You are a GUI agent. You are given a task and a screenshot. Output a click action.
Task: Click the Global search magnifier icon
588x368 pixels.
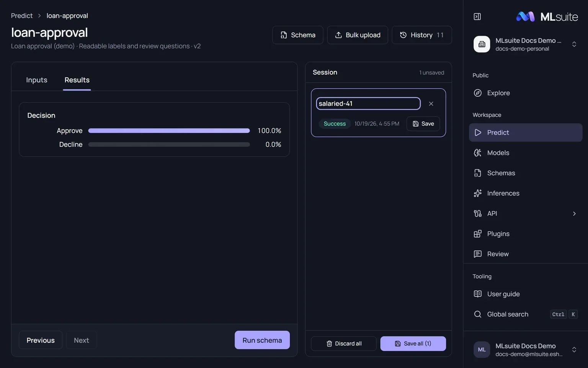477,314
